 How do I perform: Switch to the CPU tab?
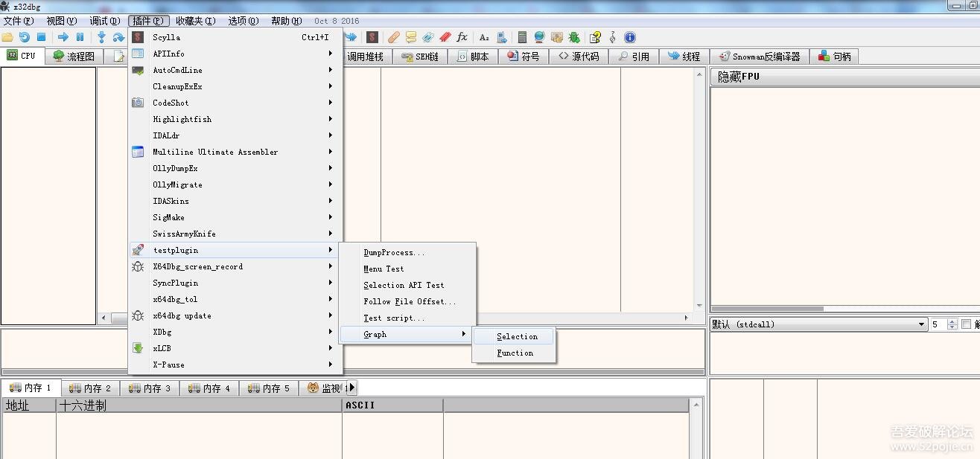[22, 56]
